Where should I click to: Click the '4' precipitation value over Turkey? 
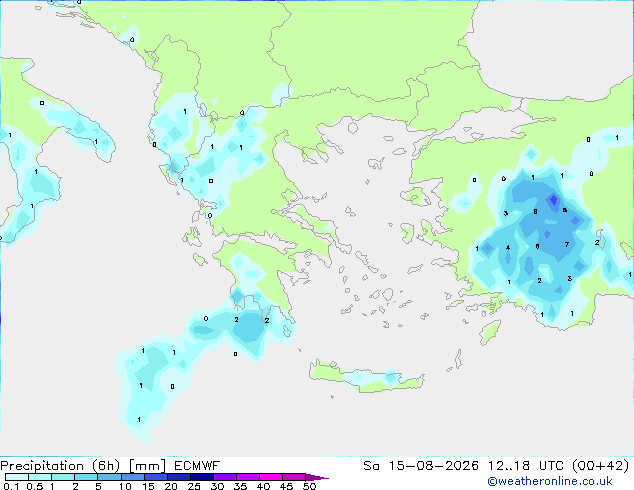tap(508, 248)
